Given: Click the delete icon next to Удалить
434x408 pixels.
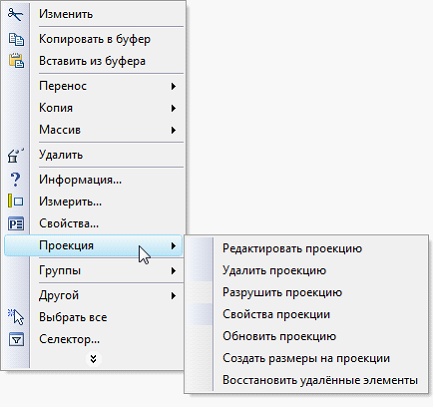Looking at the screenshot, I should [x=16, y=155].
